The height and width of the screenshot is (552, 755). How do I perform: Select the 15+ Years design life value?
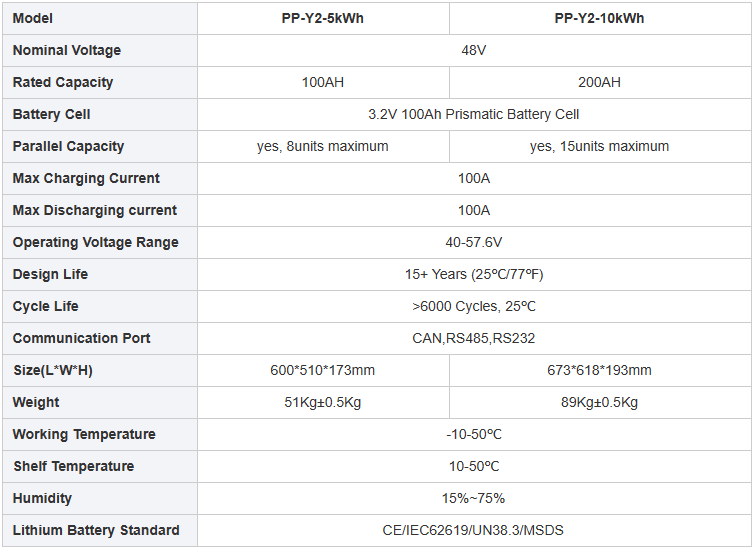[474, 274]
